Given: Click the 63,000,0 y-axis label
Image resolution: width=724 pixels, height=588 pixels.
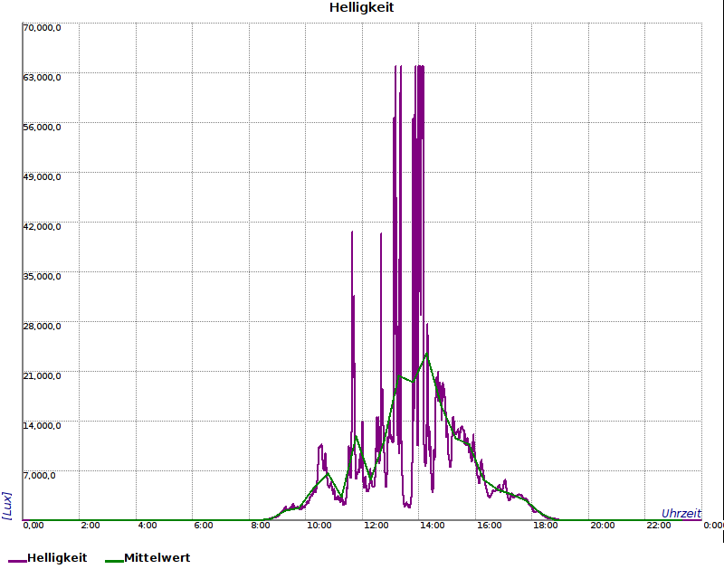Looking at the screenshot, I should coord(42,78).
